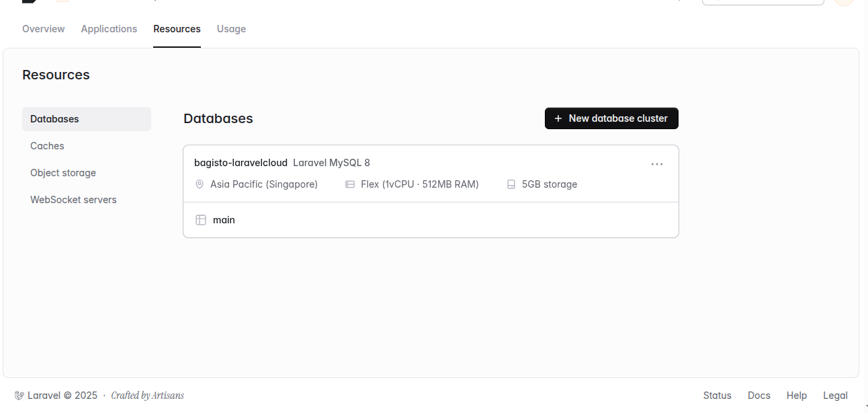
Task: Show WebSocket servers section
Action: point(87,200)
